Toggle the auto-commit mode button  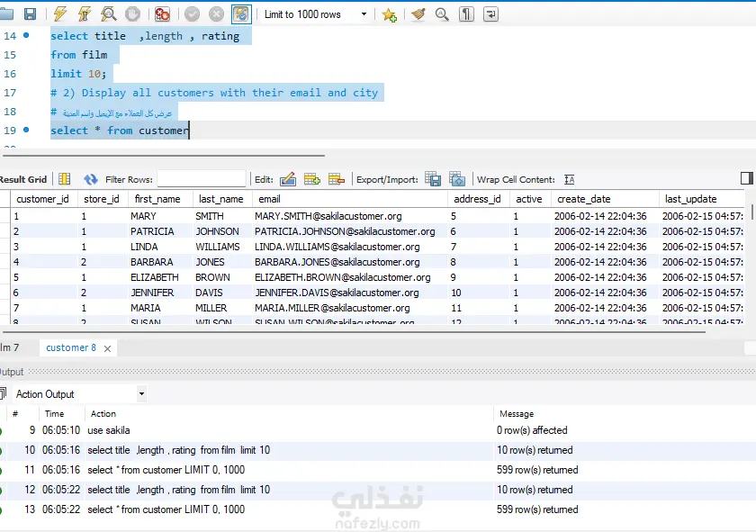pos(241,14)
